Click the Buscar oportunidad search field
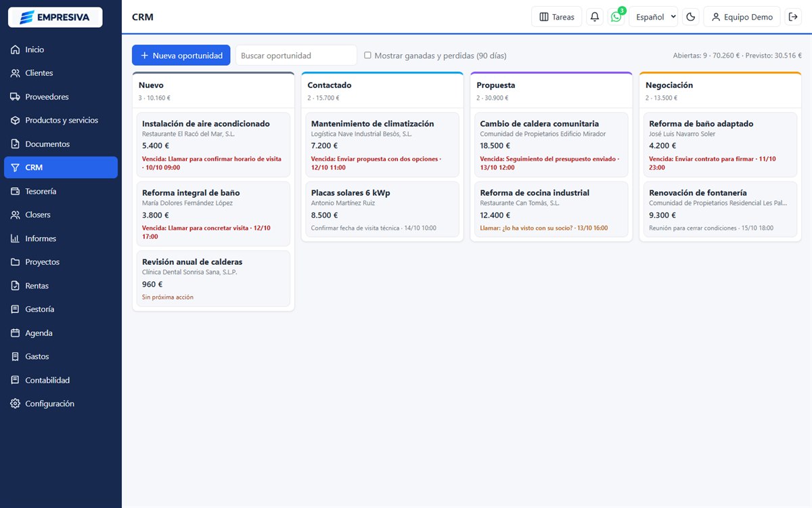Image resolution: width=812 pixels, height=508 pixels. [x=296, y=56]
